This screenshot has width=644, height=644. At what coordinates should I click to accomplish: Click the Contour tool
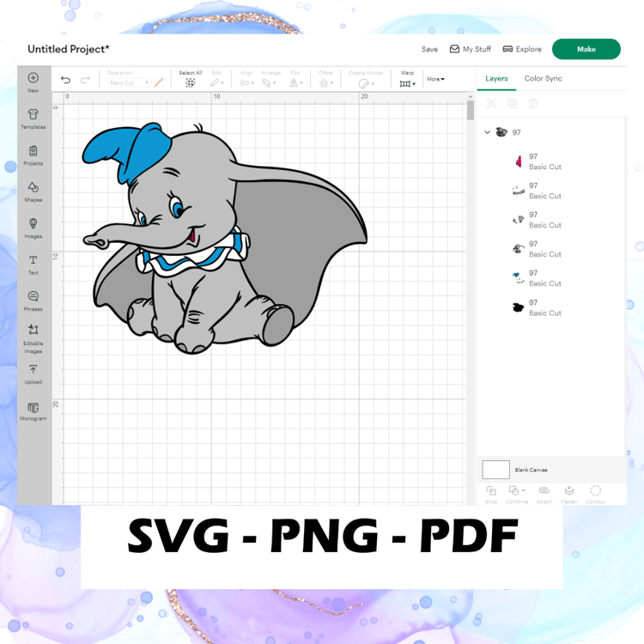pyautogui.click(x=596, y=495)
